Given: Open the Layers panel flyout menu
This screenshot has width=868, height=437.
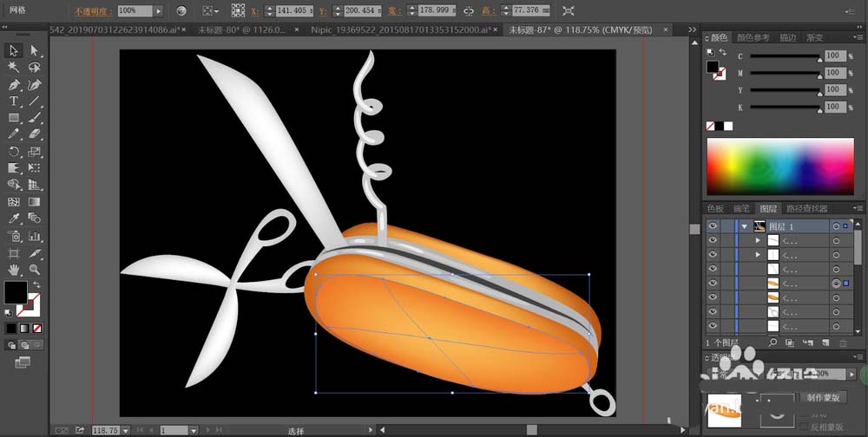Looking at the screenshot, I should click(x=857, y=209).
